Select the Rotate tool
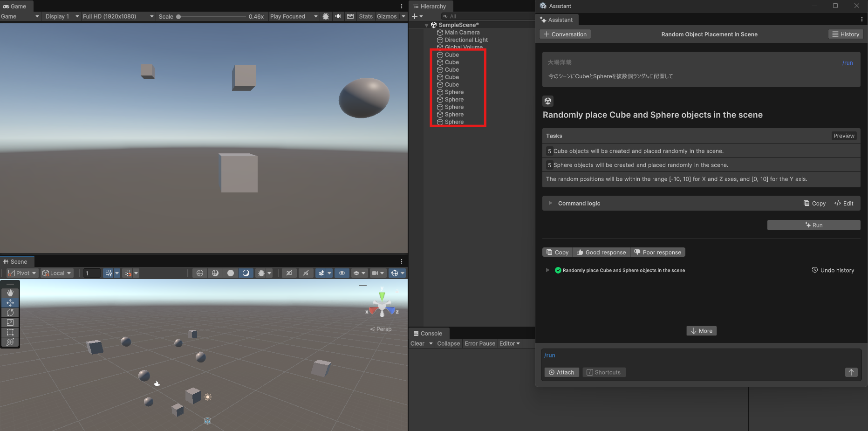 (10, 313)
